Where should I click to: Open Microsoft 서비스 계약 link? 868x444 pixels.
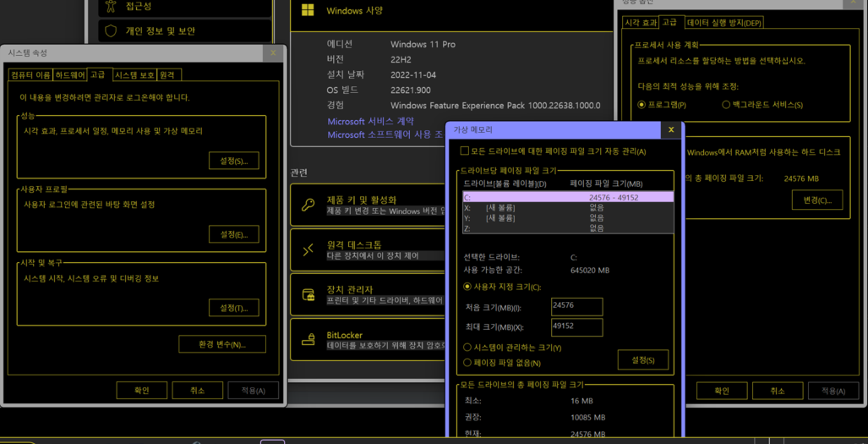coord(370,121)
